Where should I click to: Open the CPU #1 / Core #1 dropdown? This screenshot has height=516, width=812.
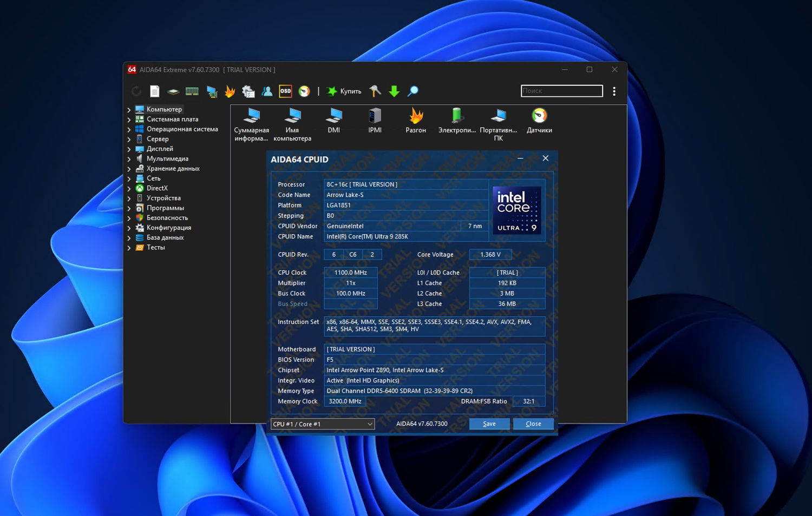pyautogui.click(x=323, y=424)
